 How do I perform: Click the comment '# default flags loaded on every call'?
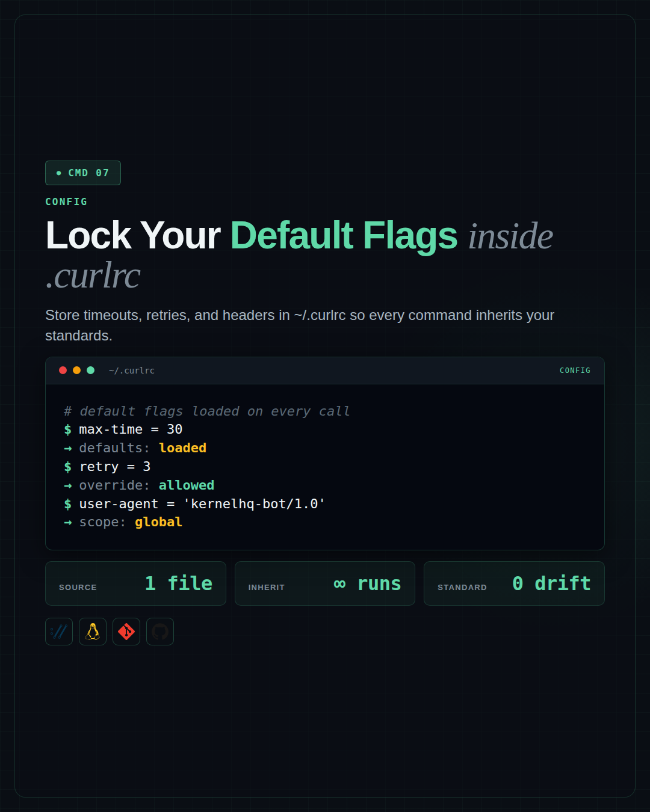point(206,411)
